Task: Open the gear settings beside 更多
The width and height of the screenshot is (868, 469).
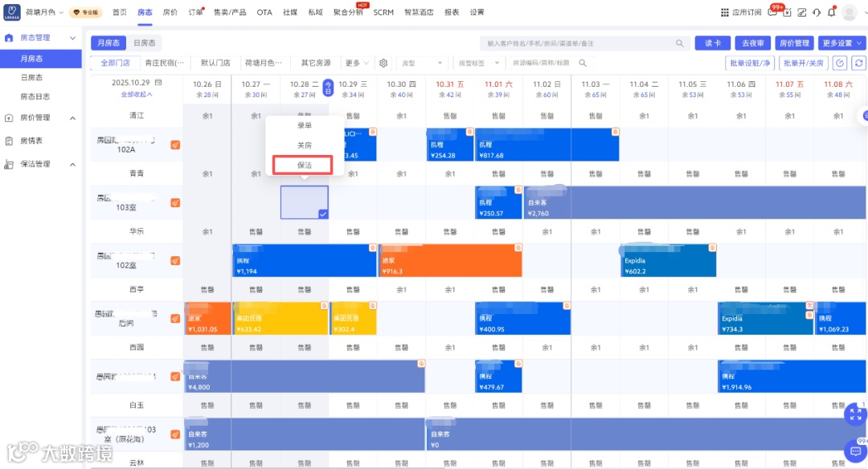Action: [x=383, y=63]
